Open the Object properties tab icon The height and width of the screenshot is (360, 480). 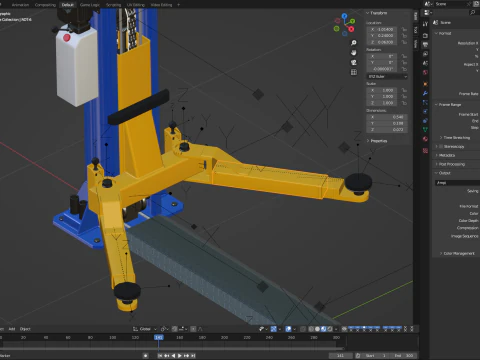pos(425,84)
